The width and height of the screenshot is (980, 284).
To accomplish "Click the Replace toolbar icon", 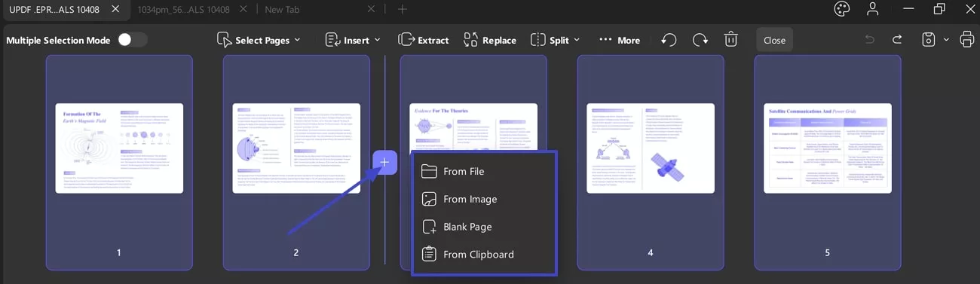I will pyautogui.click(x=471, y=40).
